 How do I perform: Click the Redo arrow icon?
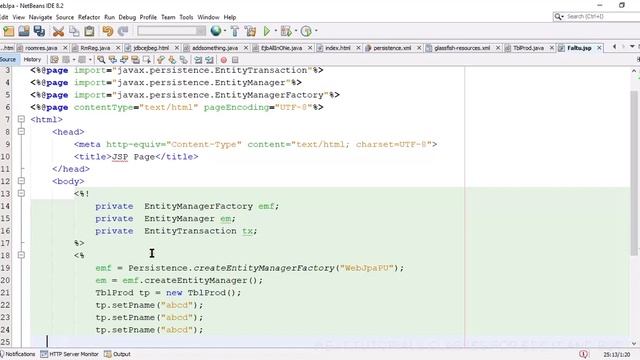pos(123,31)
